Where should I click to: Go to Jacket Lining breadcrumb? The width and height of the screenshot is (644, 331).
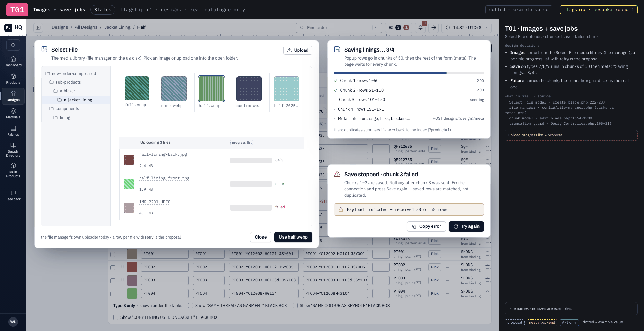pos(117,27)
